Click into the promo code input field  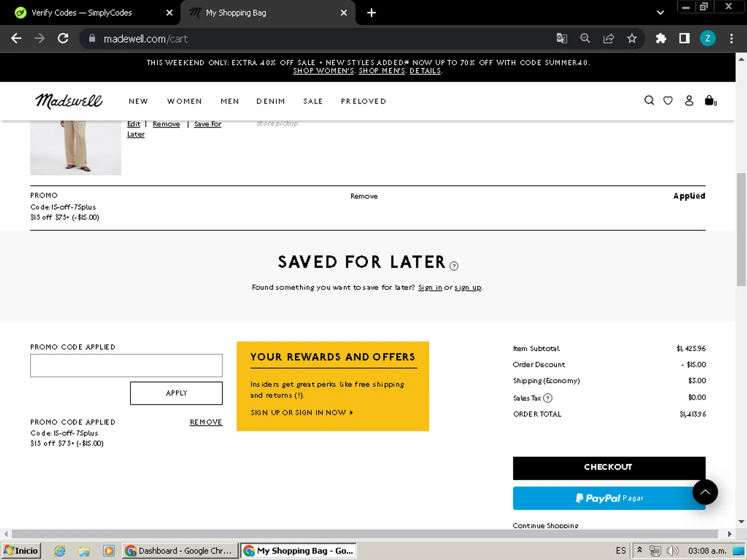126,365
